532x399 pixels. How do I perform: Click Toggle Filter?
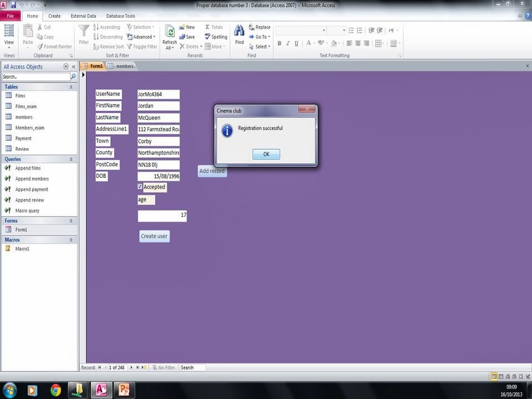pyautogui.click(x=142, y=47)
